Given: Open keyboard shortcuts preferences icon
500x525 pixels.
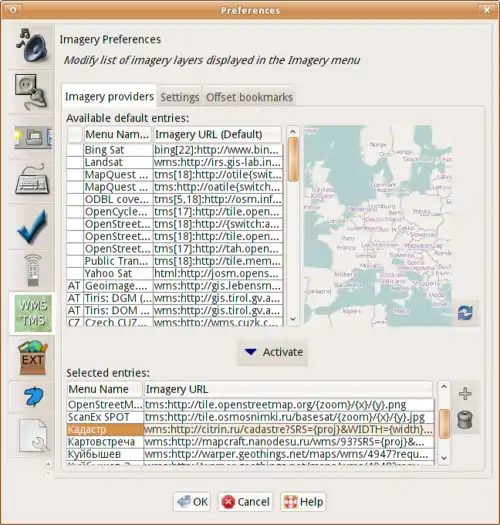Looking at the screenshot, I should point(32,180).
